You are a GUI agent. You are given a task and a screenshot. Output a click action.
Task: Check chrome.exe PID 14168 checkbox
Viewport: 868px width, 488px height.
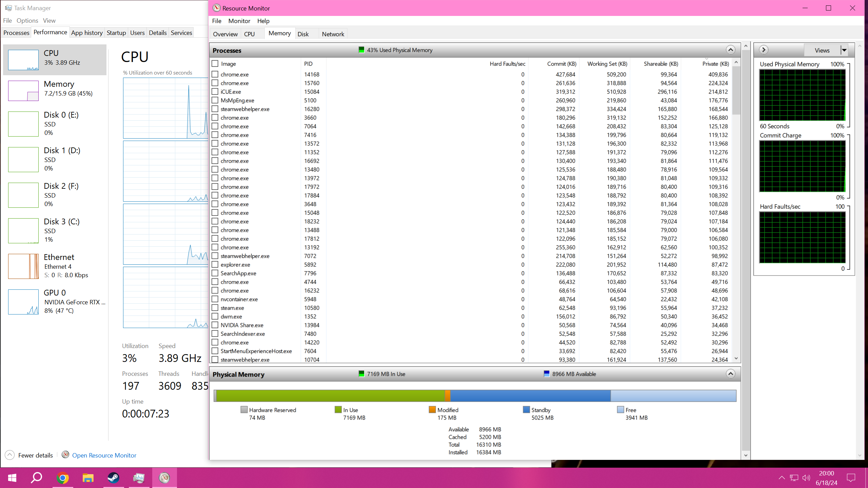coord(215,74)
